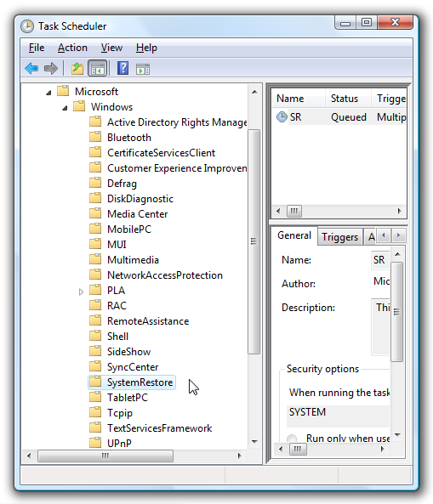Click the Queued status cell
This screenshot has height=504, width=433.
tap(349, 117)
